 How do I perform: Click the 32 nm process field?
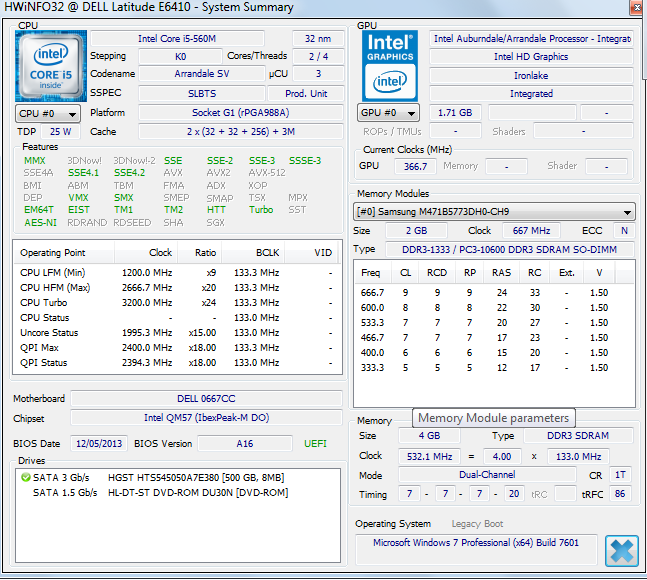pyautogui.click(x=318, y=39)
